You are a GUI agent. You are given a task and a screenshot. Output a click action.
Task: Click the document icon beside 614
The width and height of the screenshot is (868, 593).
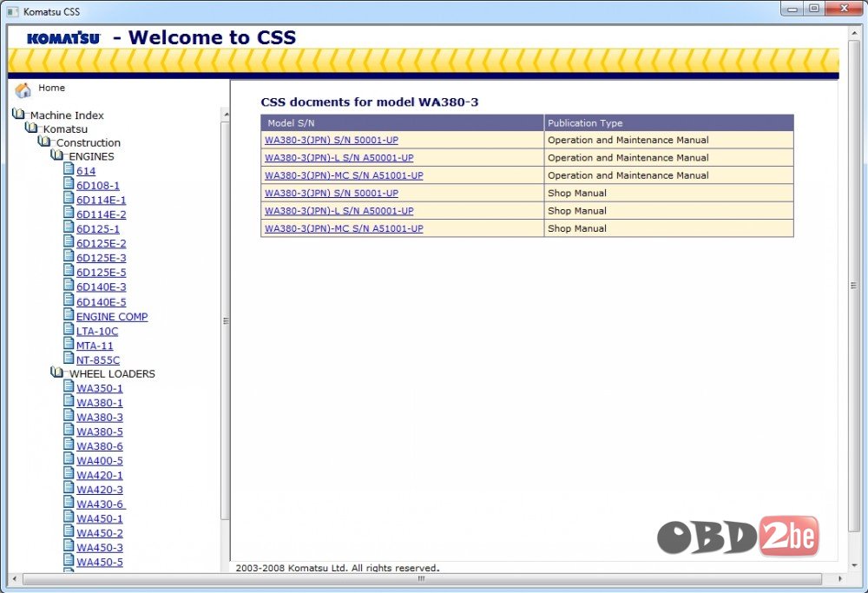tap(69, 169)
